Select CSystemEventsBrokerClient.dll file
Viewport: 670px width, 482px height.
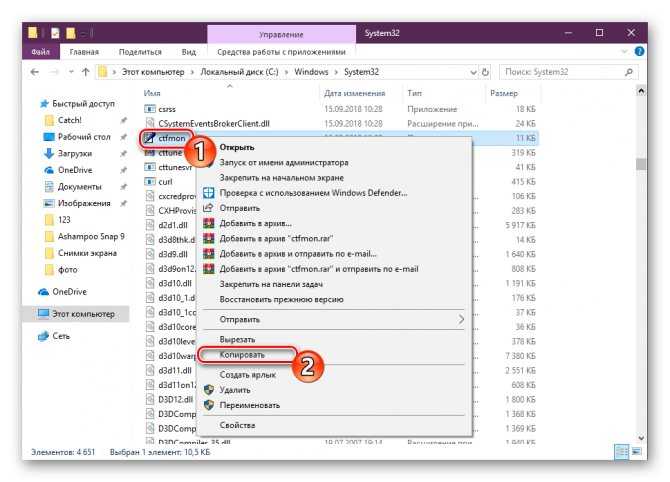[214, 124]
